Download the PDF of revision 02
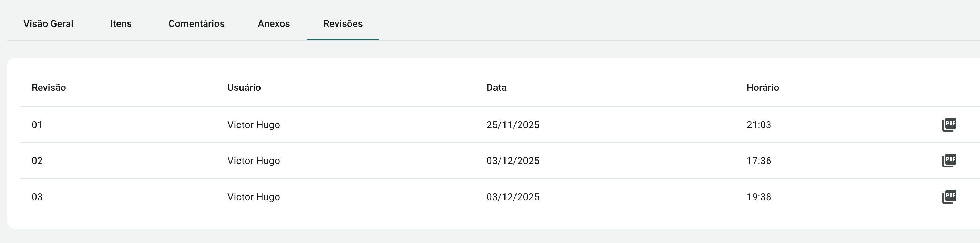Image resolution: width=980 pixels, height=243 pixels. click(x=949, y=161)
